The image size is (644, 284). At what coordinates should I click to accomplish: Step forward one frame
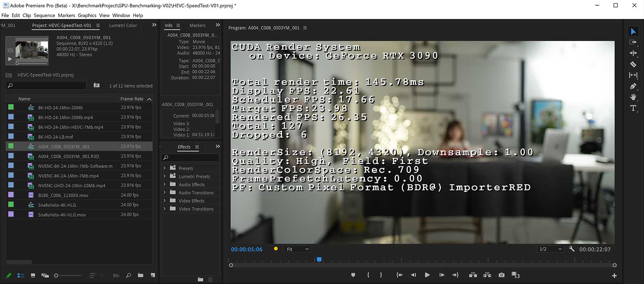pyautogui.click(x=442, y=275)
